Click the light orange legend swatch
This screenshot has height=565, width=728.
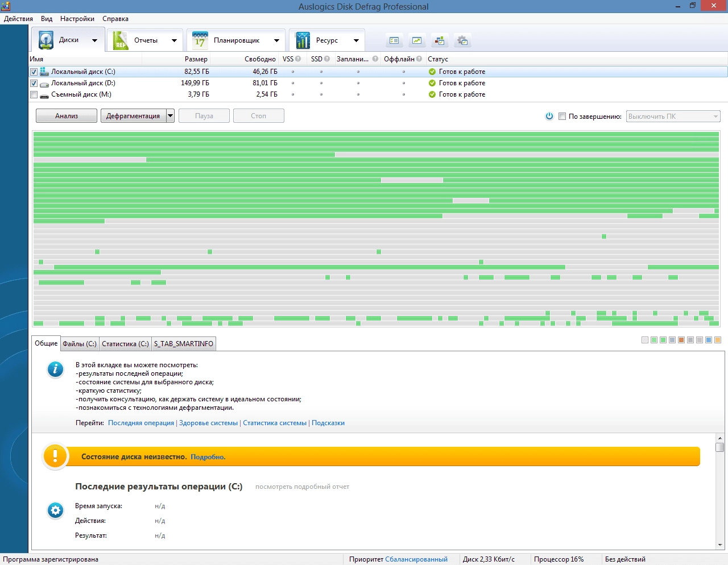[718, 340]
